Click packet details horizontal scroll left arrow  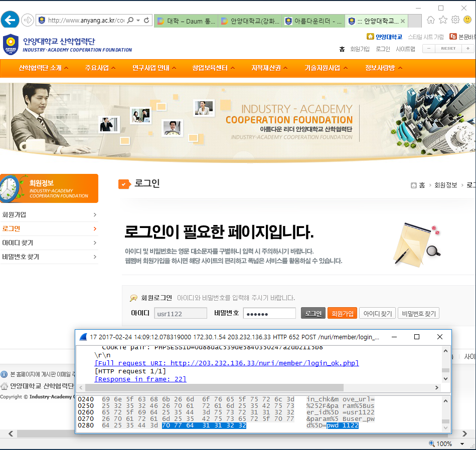pyautogui.click(x=81, y=387)
